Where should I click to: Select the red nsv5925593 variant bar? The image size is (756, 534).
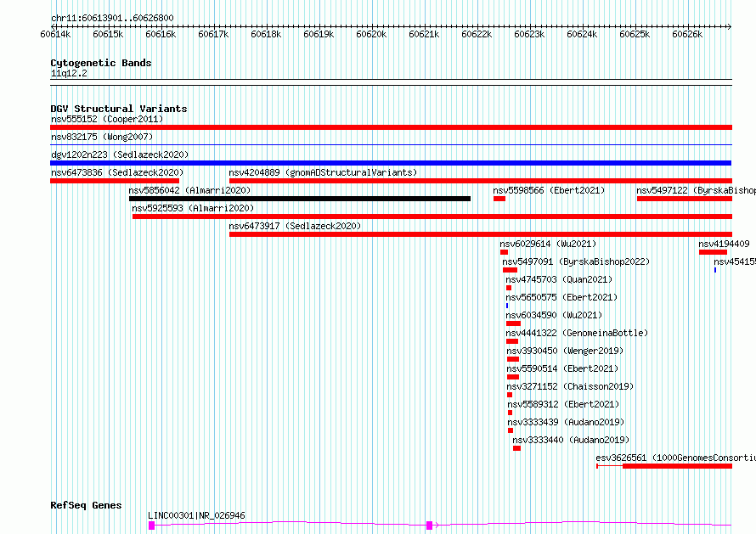tap(432, 216)
